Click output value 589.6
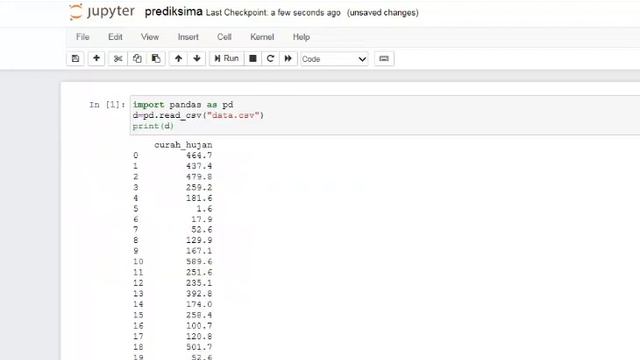This screenshot has width=640, height=360. pyautogui.click(x=199, y=262)
